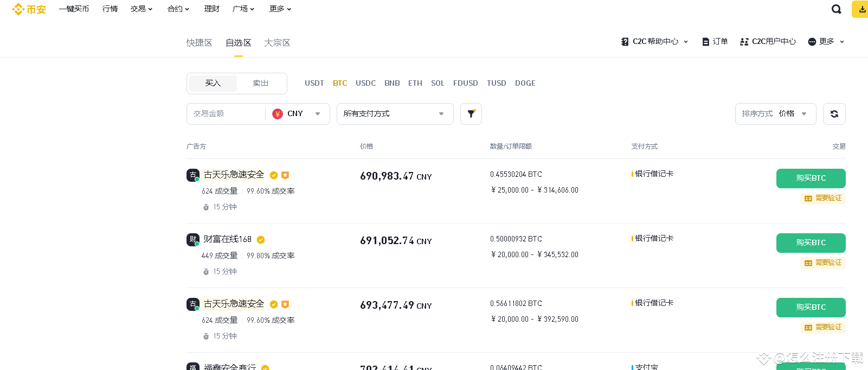Open C2C用户中心 link

[768, 42]
